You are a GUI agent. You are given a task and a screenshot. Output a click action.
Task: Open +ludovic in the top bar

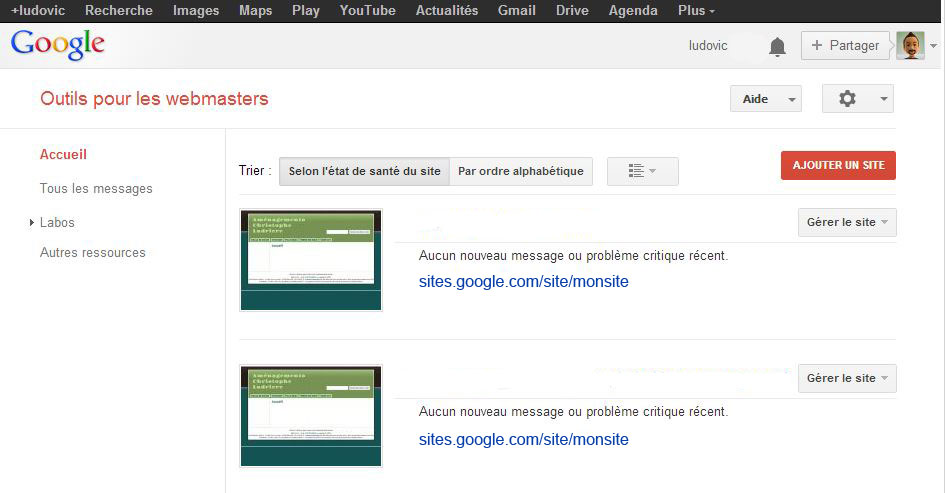pos(38,10)
